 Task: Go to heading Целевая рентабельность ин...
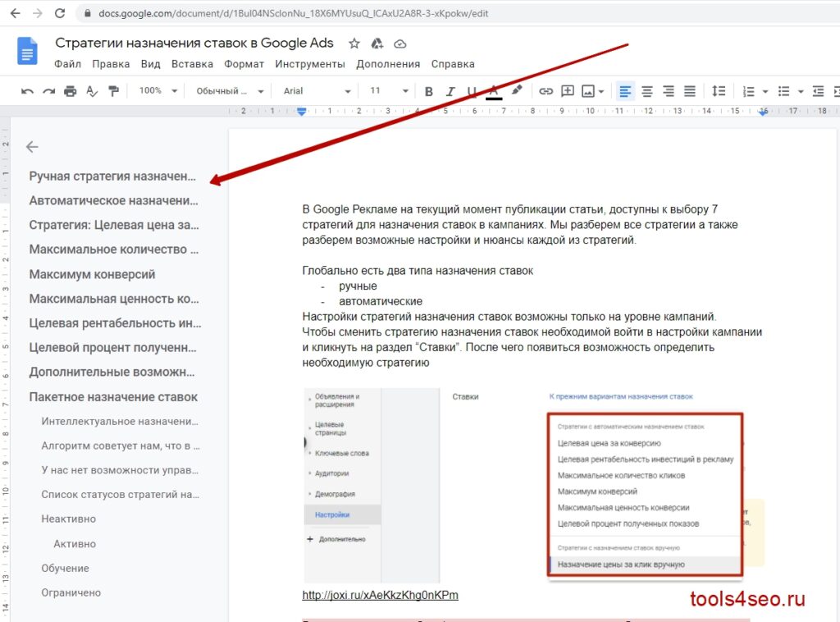115,323
